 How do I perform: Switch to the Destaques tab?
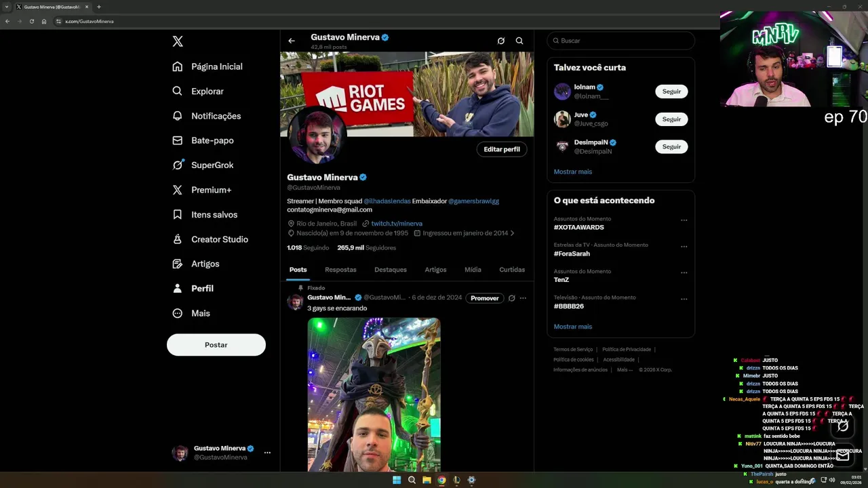click(391, 270)
